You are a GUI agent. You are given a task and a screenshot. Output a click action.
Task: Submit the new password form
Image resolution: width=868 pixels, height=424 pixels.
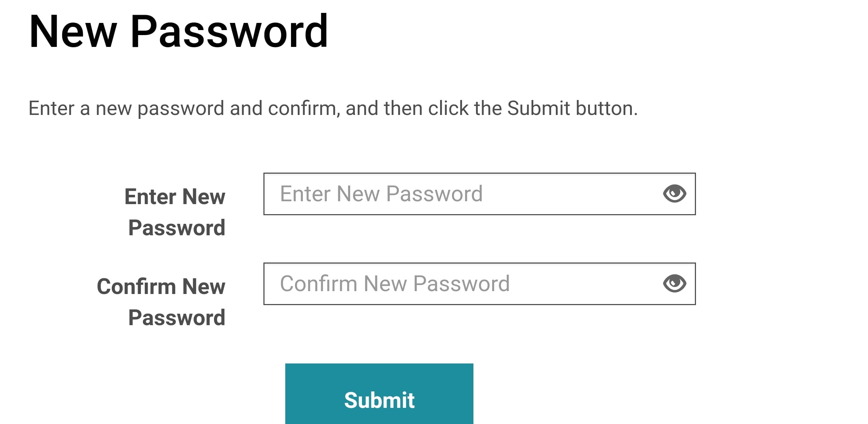coord(379,394)
